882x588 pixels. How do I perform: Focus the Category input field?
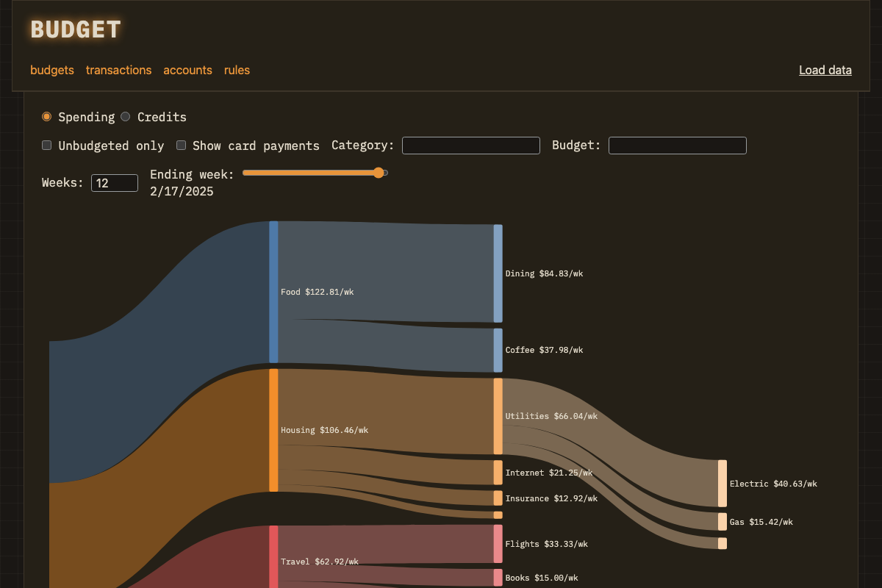pyautogui.click(x=471, y=146)
